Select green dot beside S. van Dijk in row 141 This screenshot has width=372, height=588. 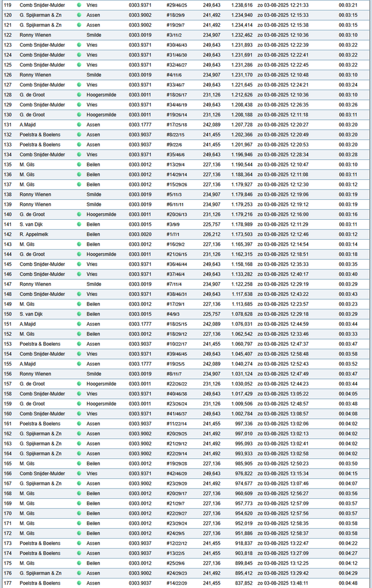click(79, 224)
